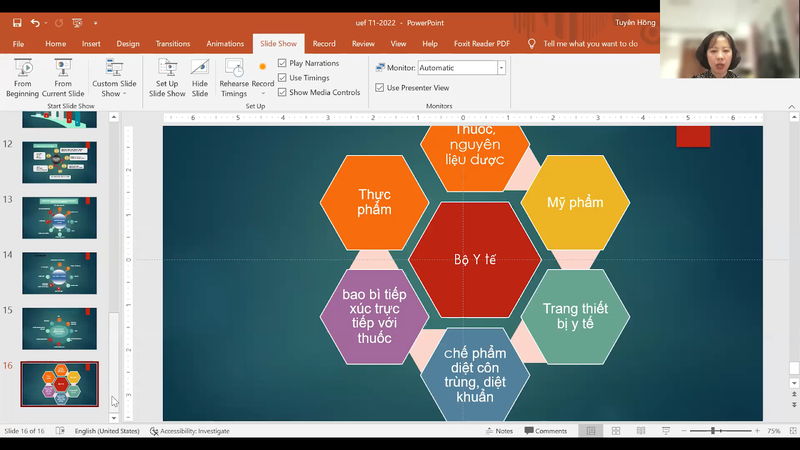Open Comments pane from status bar
The image size is (800, 450).
(x=545, y=431)
